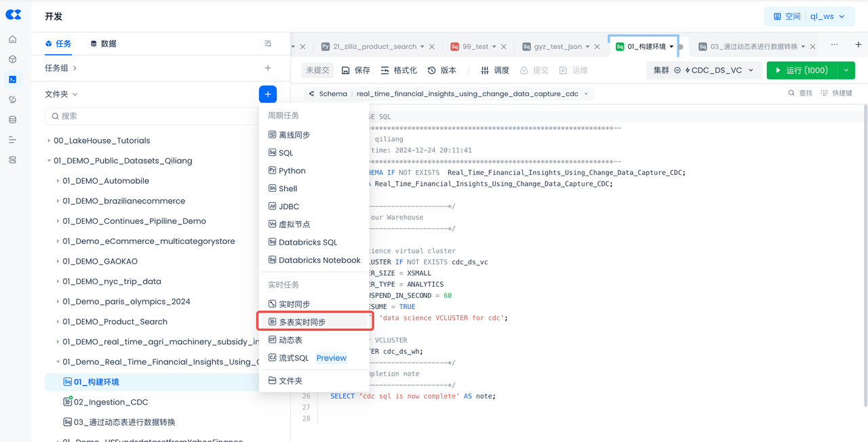Run the SQL with 运行 (1000) button
The width and height of the screenshot is (868, 442).
[x=802, y=71]
